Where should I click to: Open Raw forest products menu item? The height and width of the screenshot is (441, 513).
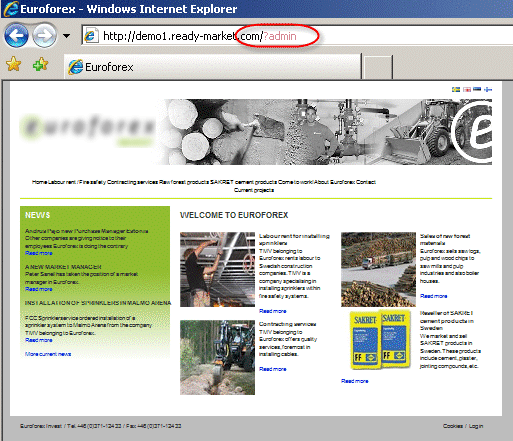pyautogui.click(x=184, y=182)
